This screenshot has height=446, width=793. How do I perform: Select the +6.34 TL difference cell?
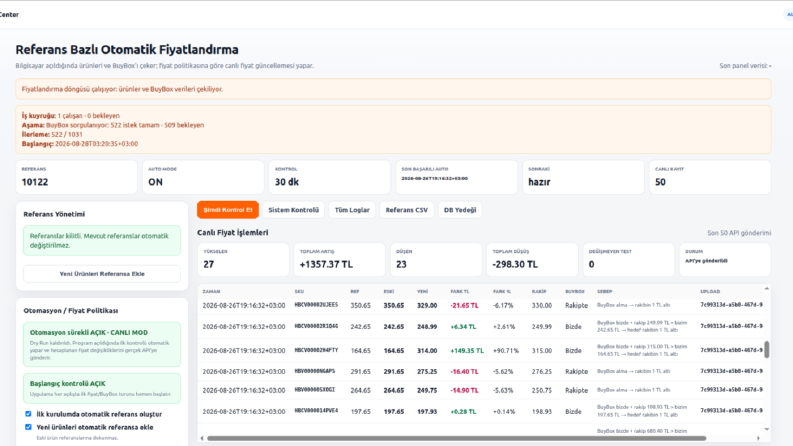[463, 327]
